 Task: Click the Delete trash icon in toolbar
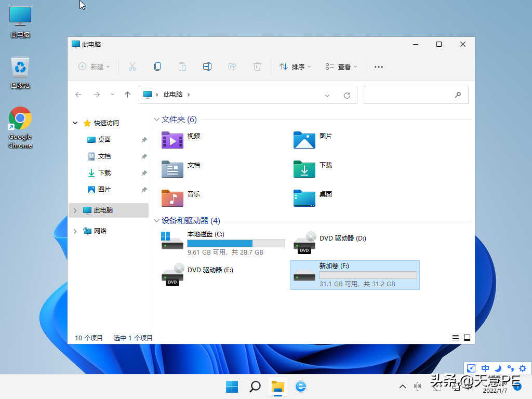point(257,66)
